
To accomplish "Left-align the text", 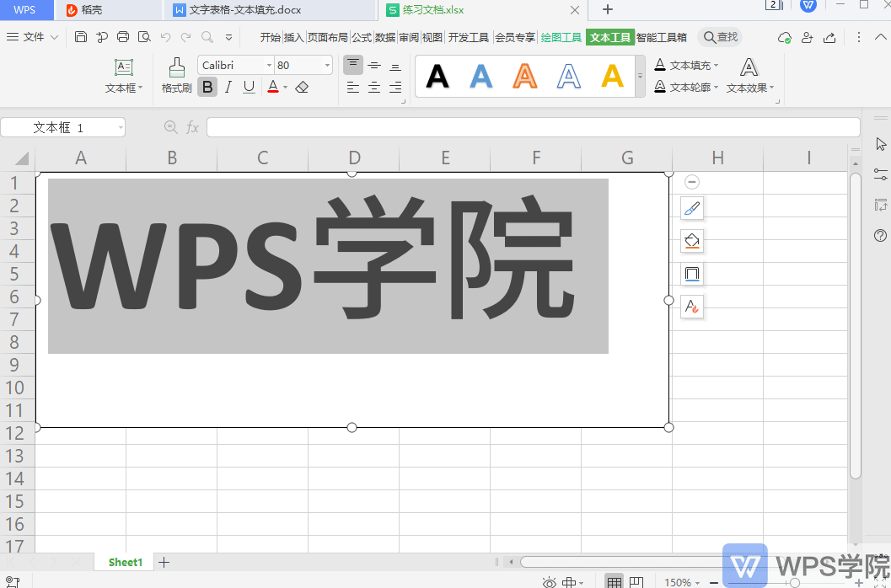I will (x=353, y=87).
